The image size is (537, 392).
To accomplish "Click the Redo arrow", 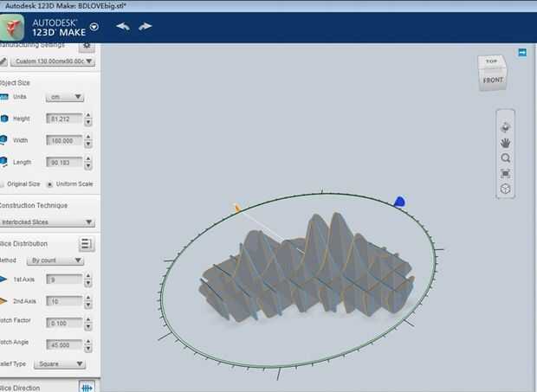I will point(146,26).
